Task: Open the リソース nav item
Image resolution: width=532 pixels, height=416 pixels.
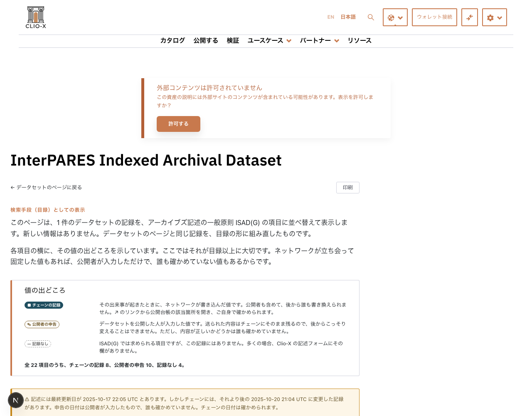Action: 360,40
